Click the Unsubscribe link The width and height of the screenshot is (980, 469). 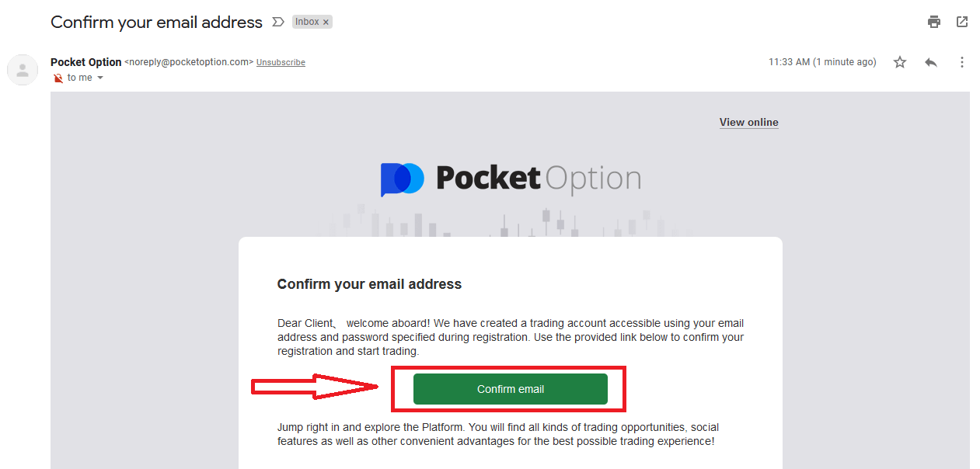[281, 63]
